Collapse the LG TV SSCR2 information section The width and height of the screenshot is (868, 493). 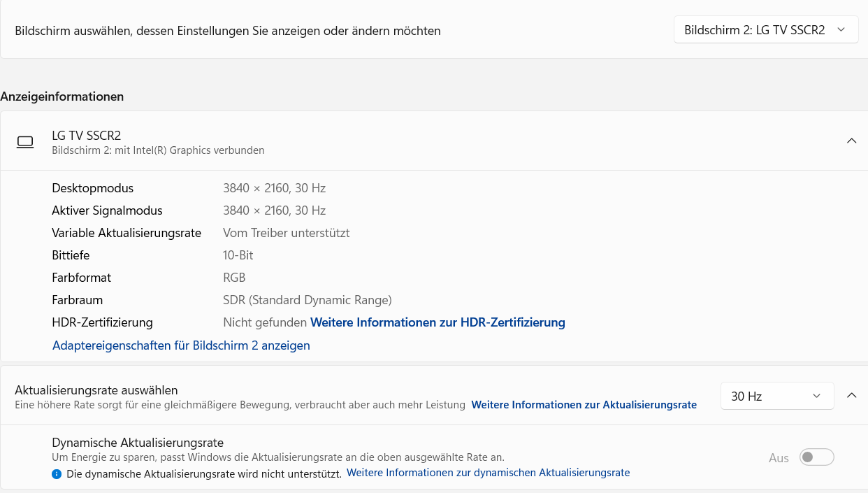click(851, 141)
